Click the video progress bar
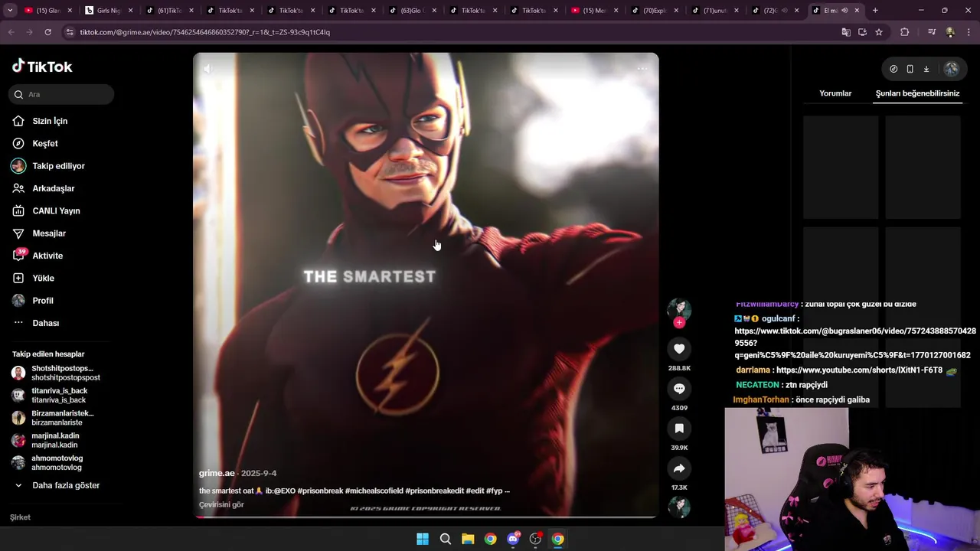This screenshot has width=980, height=551. coord(426,517)
